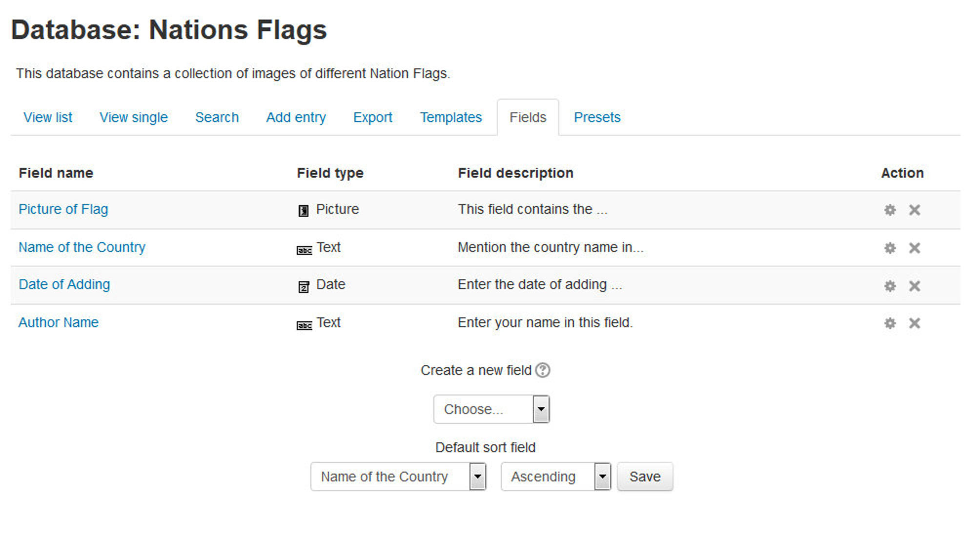
Task: Click the Picture field type icon
Action: pyautogui.click(x=304, y=209)
